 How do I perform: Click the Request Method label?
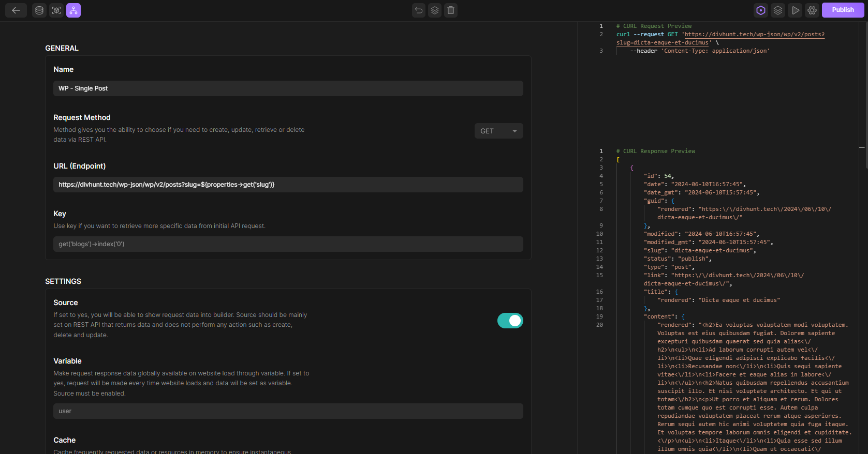82,117
